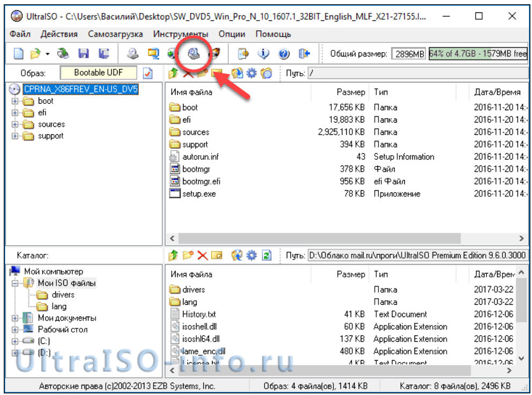Sort image files by Имя файла column
The height and width of the screenshot is (395, 532).
pyautogui.click(x=238, y=92)
